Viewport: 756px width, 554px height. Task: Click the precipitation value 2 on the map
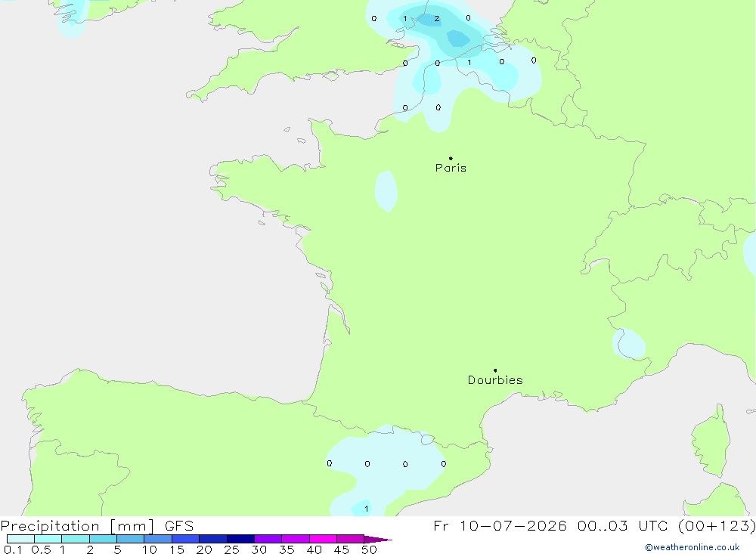(437, 19)
